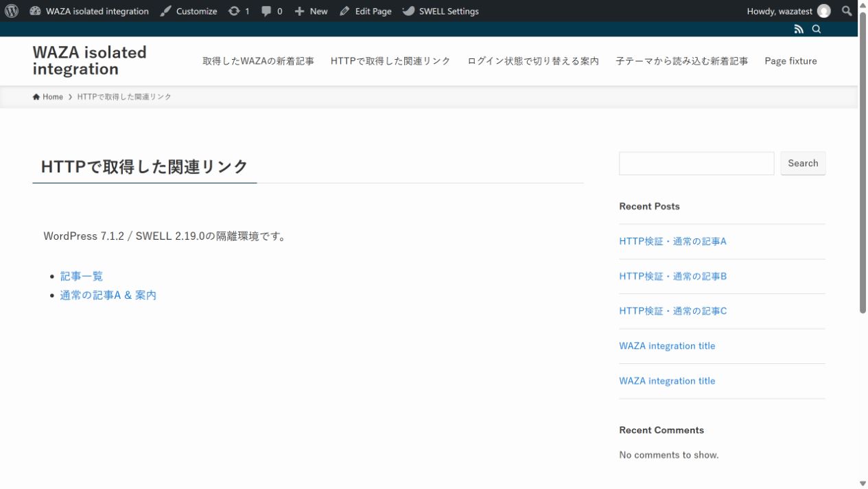Click the WAZA isolated integration site title

pos(89,60)
